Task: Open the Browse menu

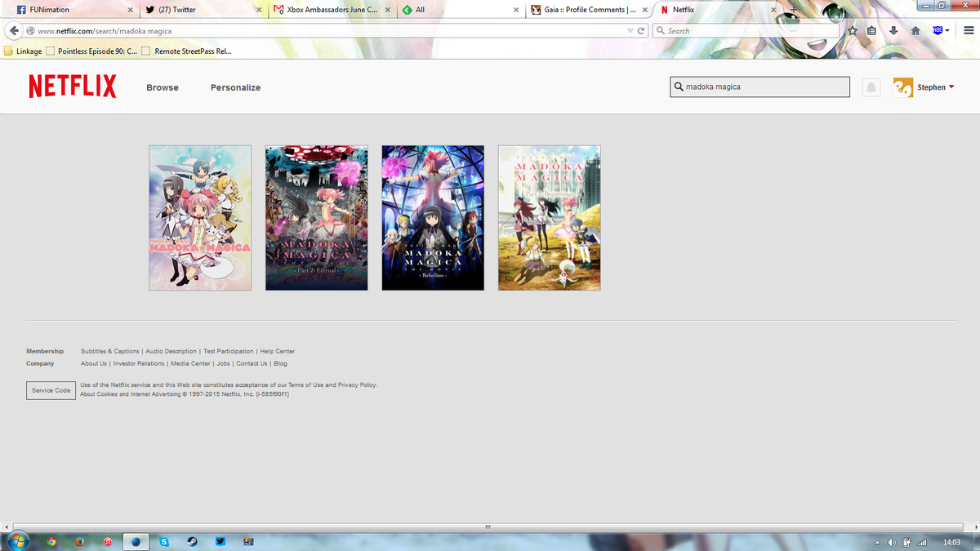Action: point(163,87)
